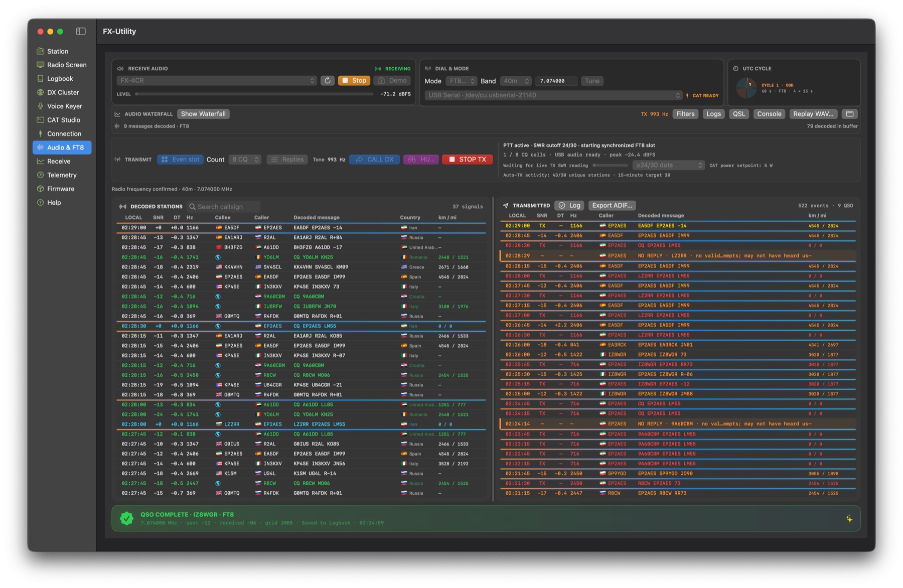The width and height of the screenshot is (903, 588).
Task: Click the red STOP TX button
Action: (x=468, y=160)
